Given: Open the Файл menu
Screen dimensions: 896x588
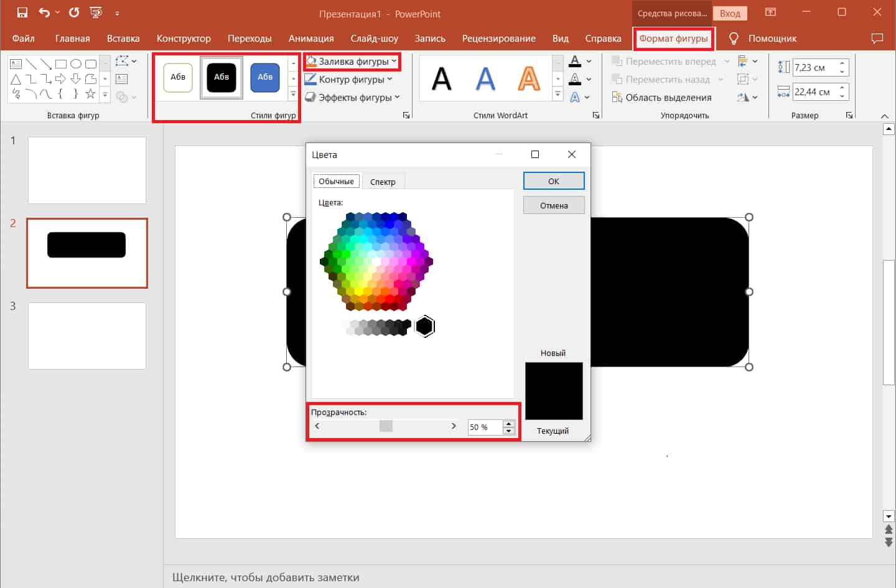Looking at the screenshot, I should (x=24, y=39).
